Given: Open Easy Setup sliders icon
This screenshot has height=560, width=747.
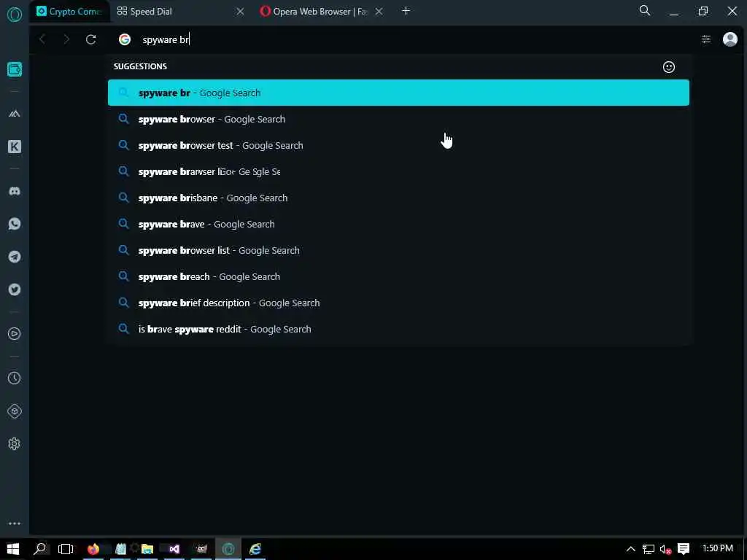Looking at the screenshot, I should [x=706, y=39].
